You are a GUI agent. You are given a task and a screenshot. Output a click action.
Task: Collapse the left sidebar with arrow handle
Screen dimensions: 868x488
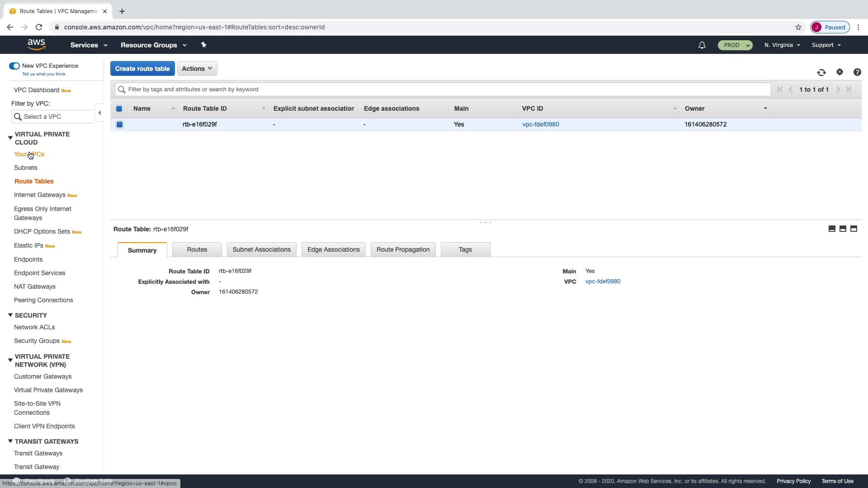point(99,113)
